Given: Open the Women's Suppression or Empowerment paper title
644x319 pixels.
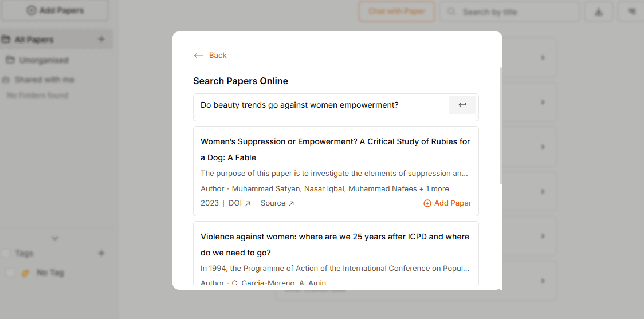Looking at the screenshot, I should point(336,149).
